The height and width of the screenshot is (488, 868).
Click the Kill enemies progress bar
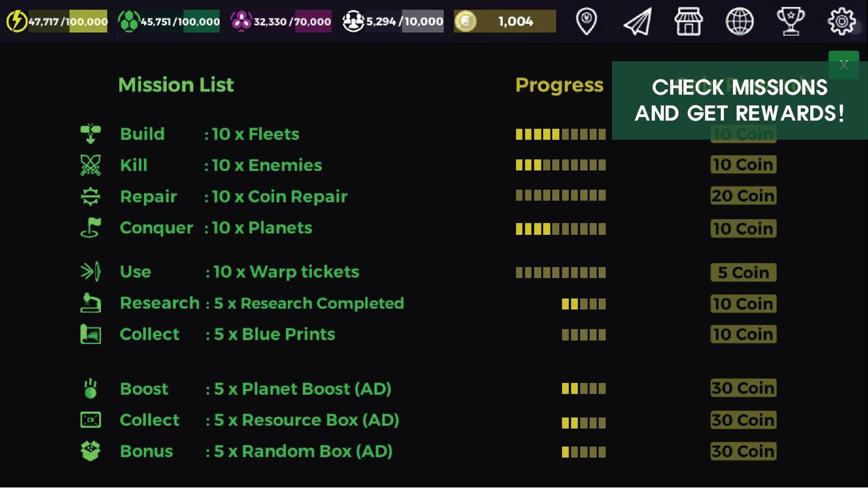pyautogui.click(x=560, y=165)
